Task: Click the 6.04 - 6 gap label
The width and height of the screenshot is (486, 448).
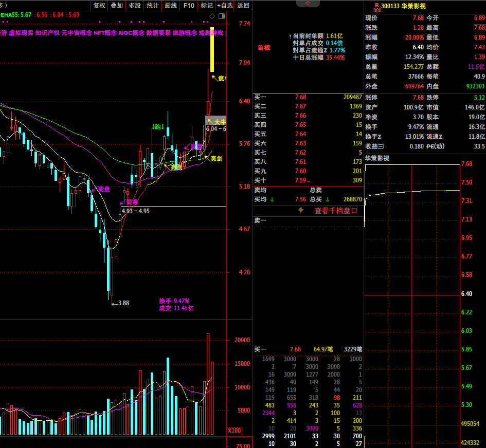Action: pyautogui.click(x=216, y=129)
